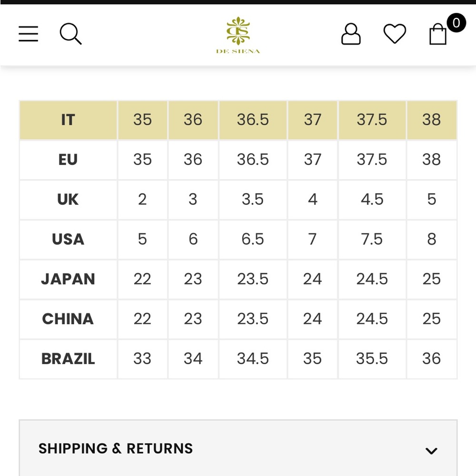Screen dimensions: 476x476
Task: Click BRAZIL size 35.5 cell
Action: coord(372,359)
